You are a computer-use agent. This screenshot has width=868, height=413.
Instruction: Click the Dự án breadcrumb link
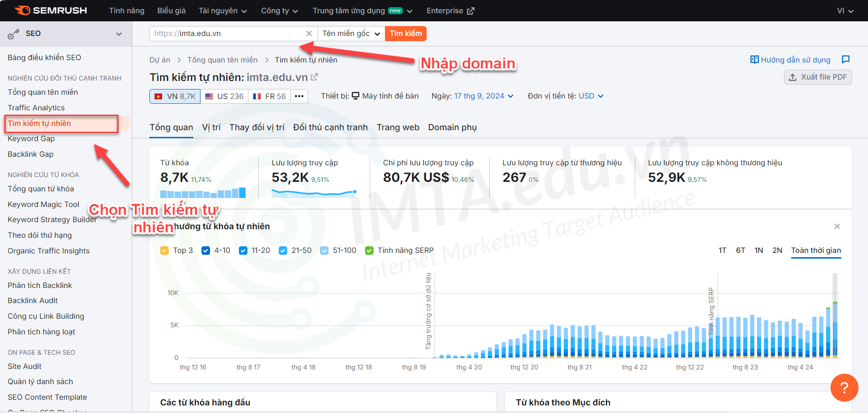point(160,60)
